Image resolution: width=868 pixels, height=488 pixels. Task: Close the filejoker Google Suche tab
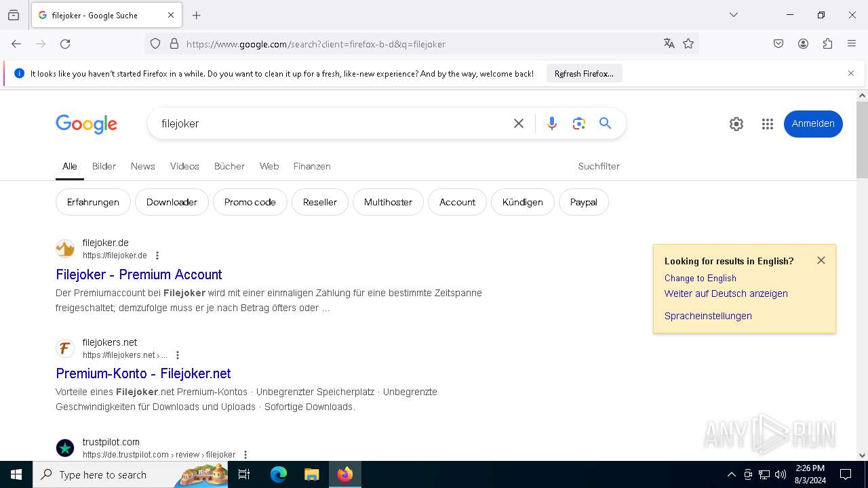(171, 15)
